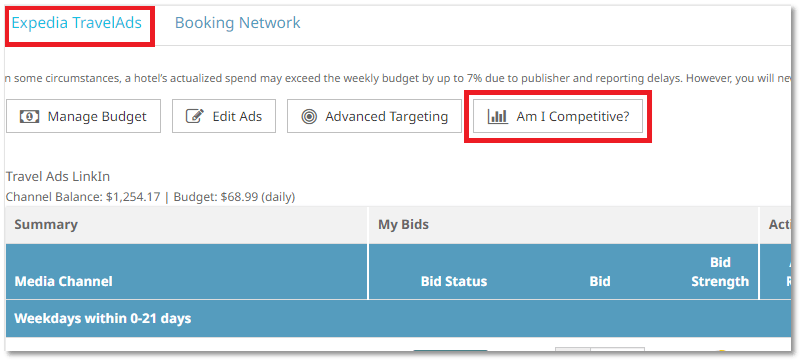
Task: Switch to the Booking Network tab
Action: point(237,23)
